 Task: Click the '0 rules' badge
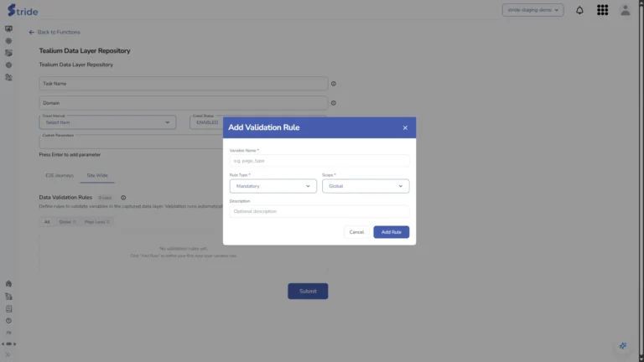(x=105, y=198)
